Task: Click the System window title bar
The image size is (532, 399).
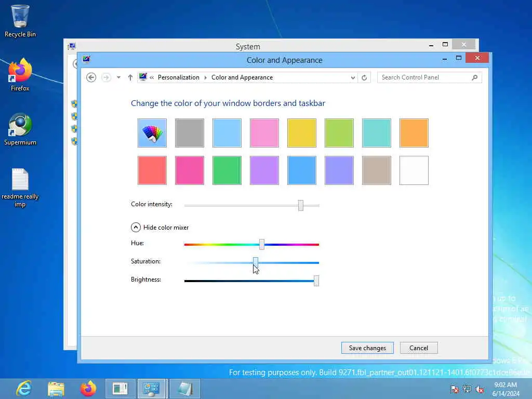Action: 248,46
